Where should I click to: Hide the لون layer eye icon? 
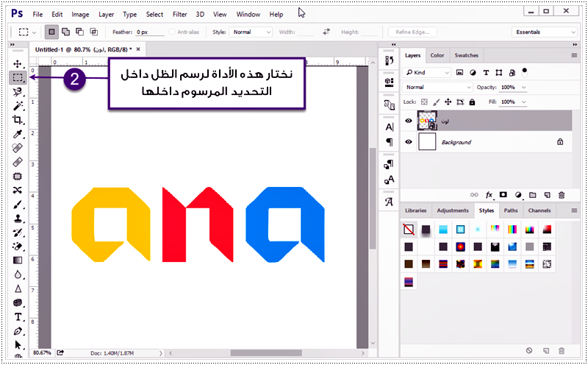coord(409,121)
